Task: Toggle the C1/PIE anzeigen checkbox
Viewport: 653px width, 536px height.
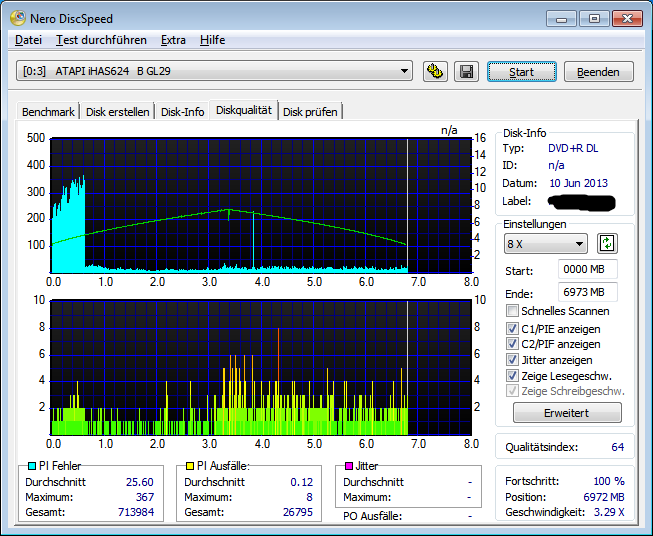Action: 512,329
